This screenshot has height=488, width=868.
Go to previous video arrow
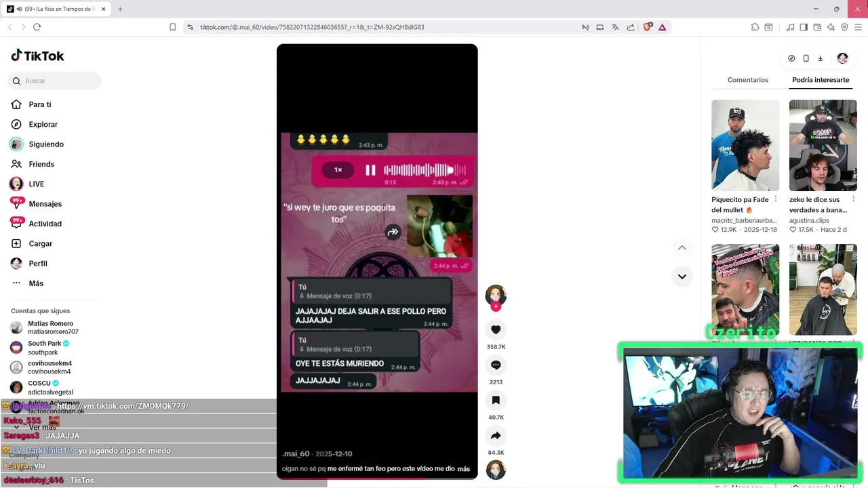point(682,247)
